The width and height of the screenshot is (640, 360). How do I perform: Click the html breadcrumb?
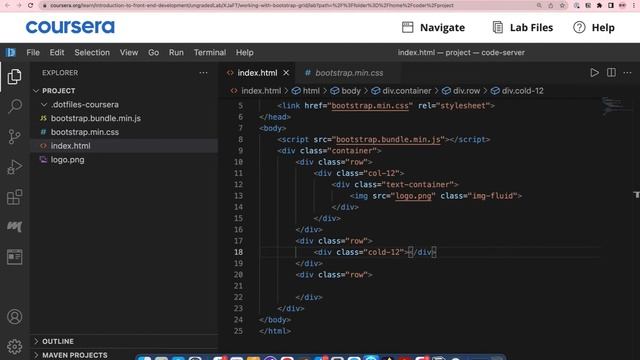click(x=311, y=91)
